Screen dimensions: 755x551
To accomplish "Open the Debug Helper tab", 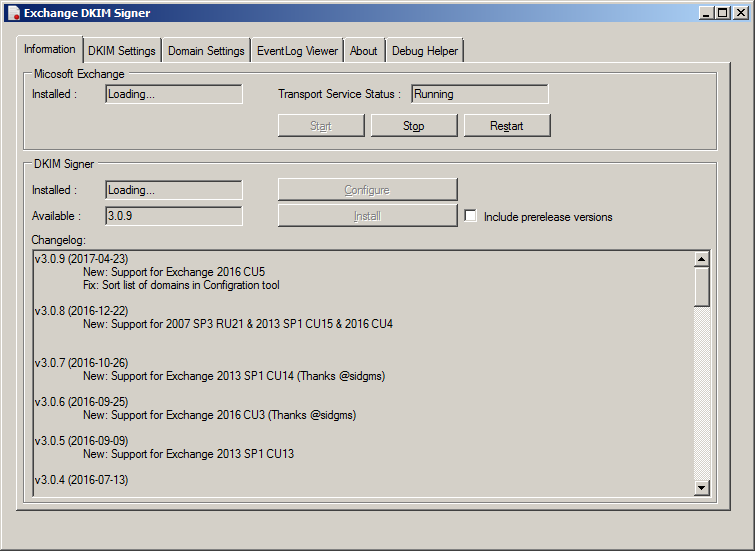I will [424, 51].
